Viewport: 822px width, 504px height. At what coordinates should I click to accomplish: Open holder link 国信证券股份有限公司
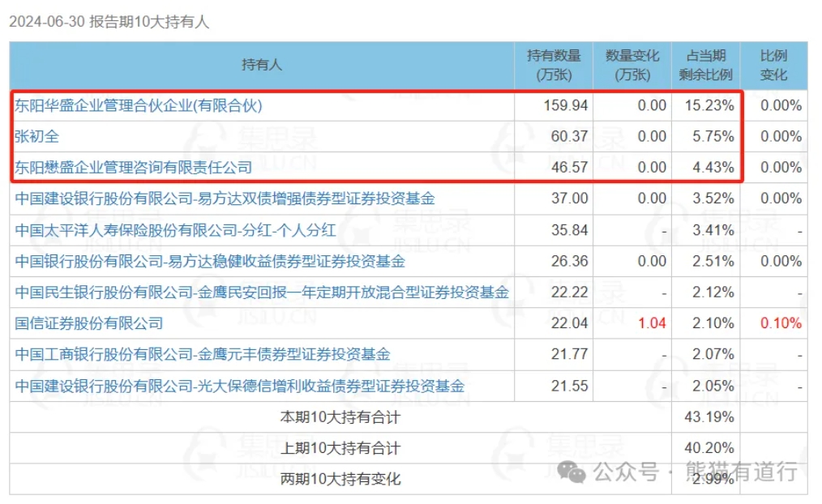pyautogui.click(x=88, y=323)
